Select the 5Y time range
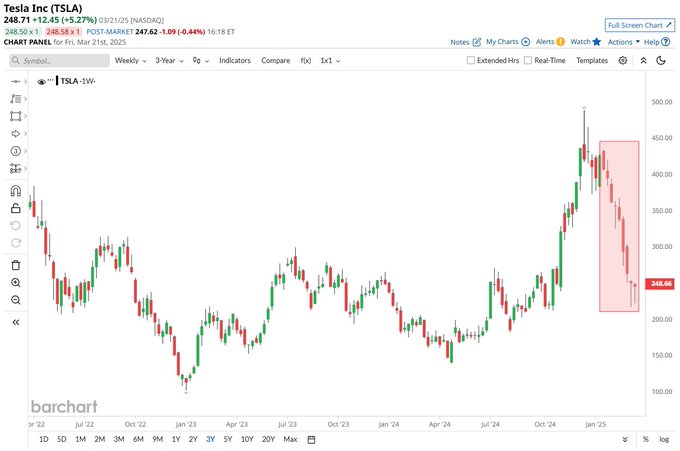 (228, 439)
